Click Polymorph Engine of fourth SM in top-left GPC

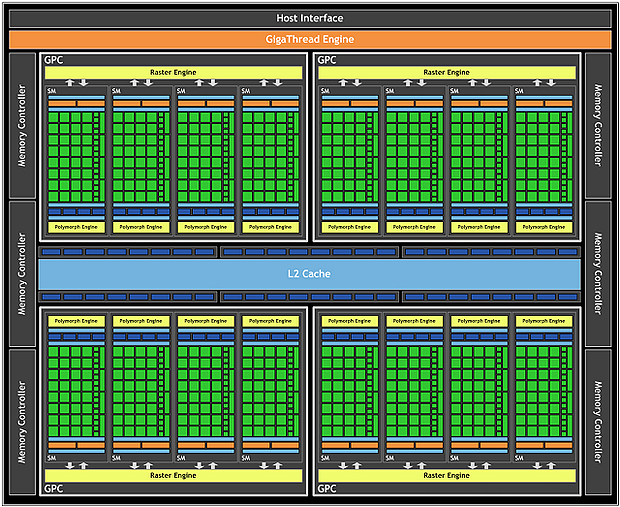[x=271, y=227]
